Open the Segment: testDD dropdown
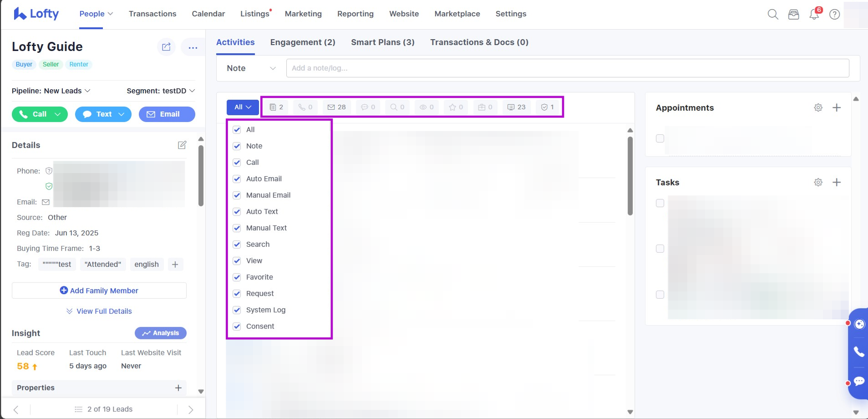 pos(161,91)
